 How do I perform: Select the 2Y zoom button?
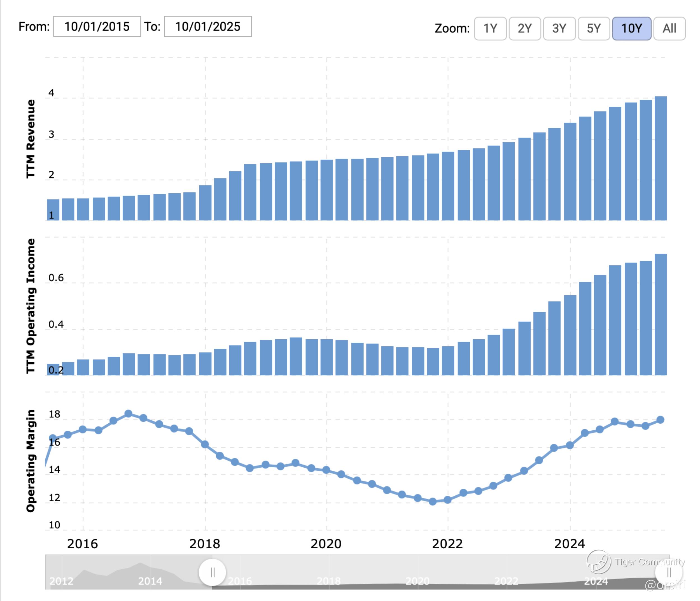525,28
